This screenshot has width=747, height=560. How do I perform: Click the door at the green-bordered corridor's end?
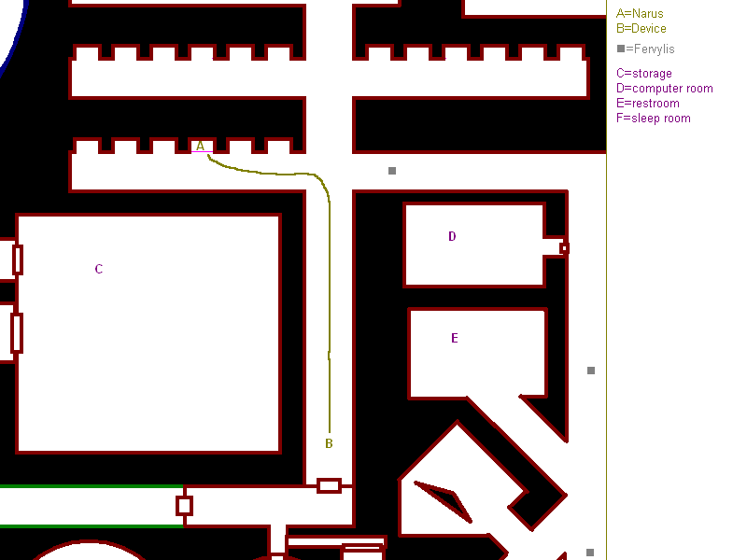coord(184,506)
